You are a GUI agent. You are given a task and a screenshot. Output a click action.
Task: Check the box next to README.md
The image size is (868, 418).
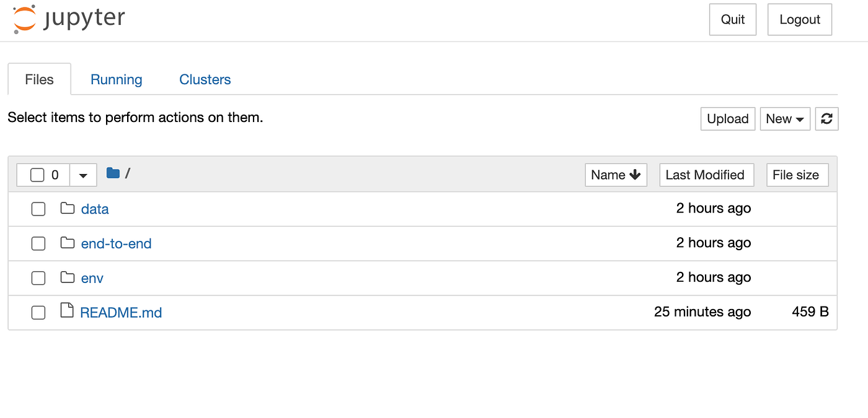click(x=38, y=313)
